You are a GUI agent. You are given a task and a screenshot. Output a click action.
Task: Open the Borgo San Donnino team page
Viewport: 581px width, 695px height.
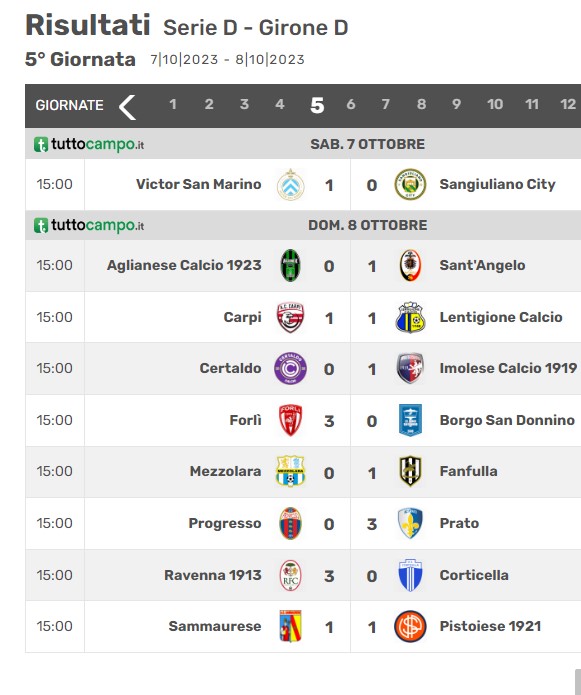(x=507, y=420)
